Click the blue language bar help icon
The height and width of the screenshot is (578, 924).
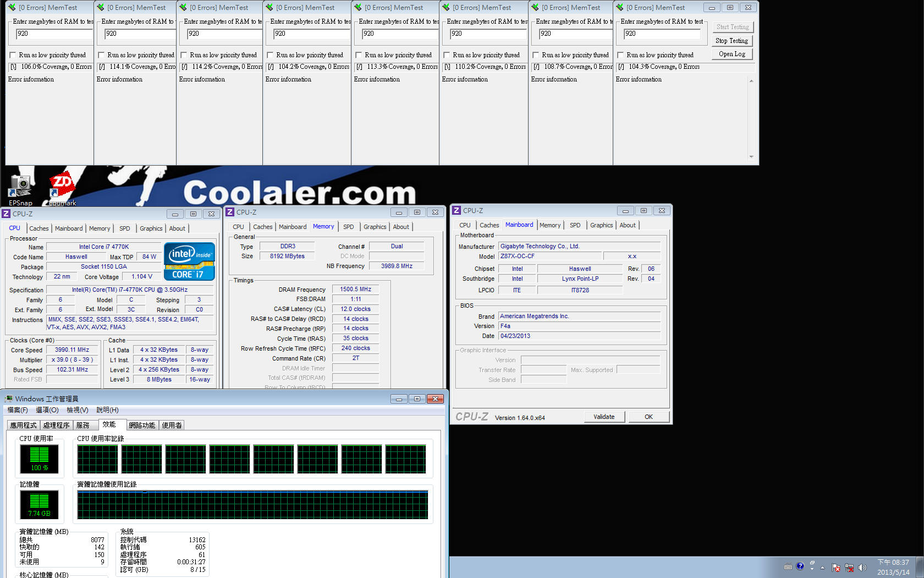click(800, 566)
